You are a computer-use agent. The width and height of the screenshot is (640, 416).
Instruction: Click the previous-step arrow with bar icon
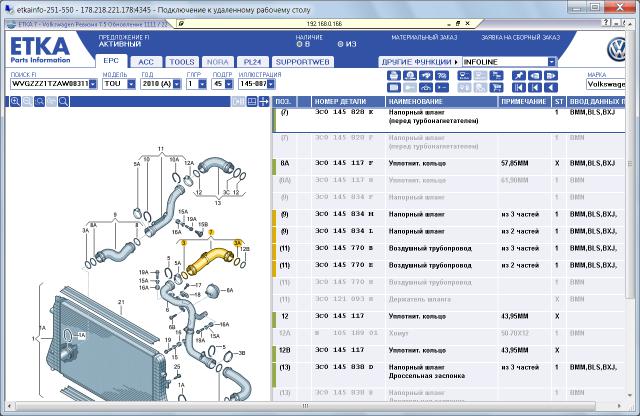[535, 87]
